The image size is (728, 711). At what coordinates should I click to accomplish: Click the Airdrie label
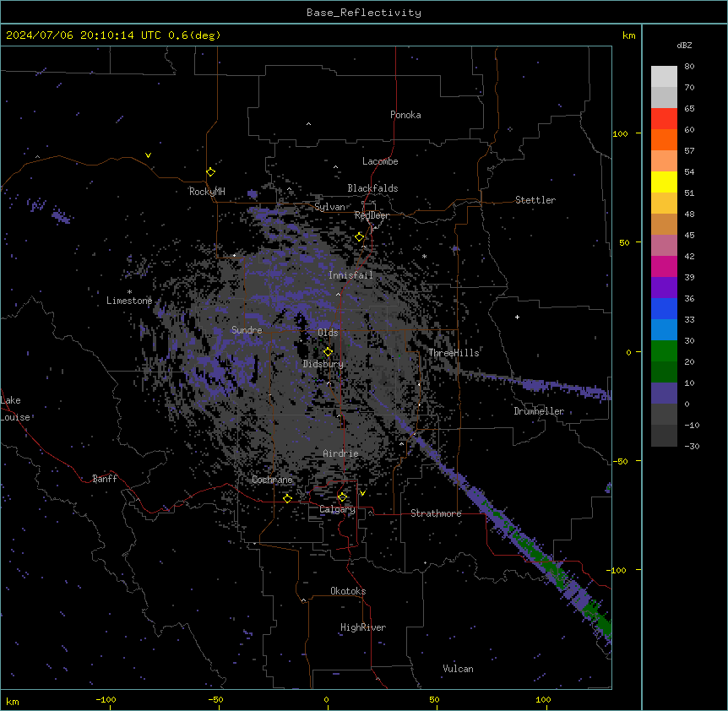pyautogui.click(x=340, y=453)
